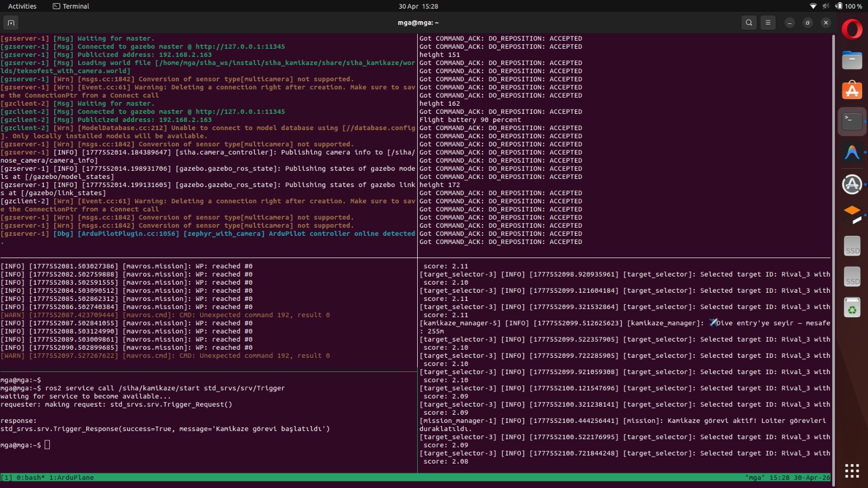The height and width of the screenshot is (488, 868).
Task: Click the 'height 151' line
Action: (439, 55)
